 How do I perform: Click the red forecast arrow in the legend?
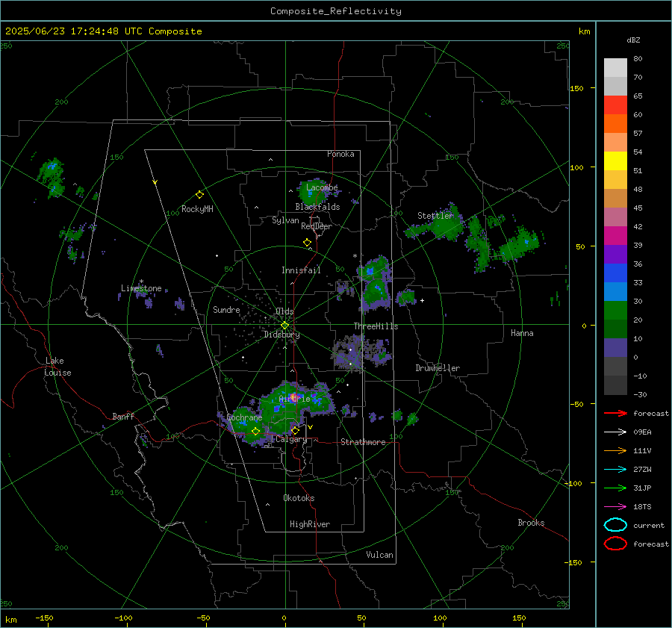[615, 413]
